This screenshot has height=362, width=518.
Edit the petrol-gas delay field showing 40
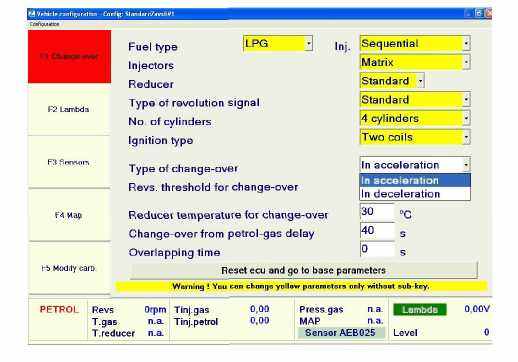[377, 231]
